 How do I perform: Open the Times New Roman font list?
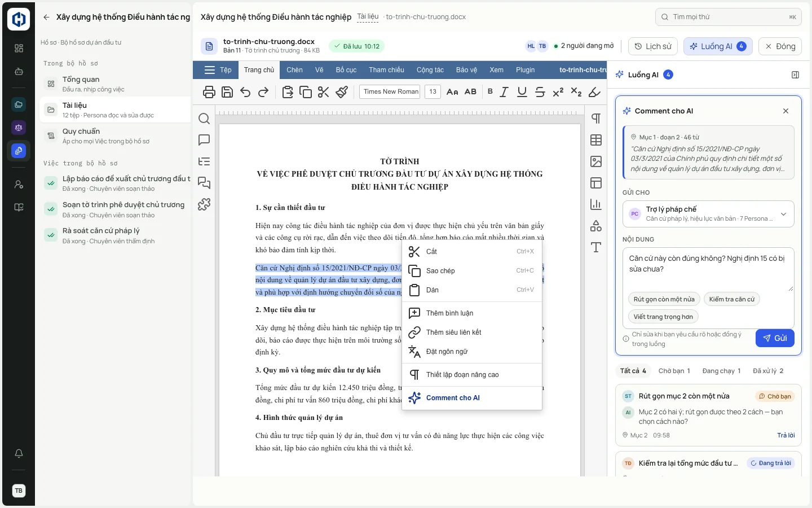[390, 91]
